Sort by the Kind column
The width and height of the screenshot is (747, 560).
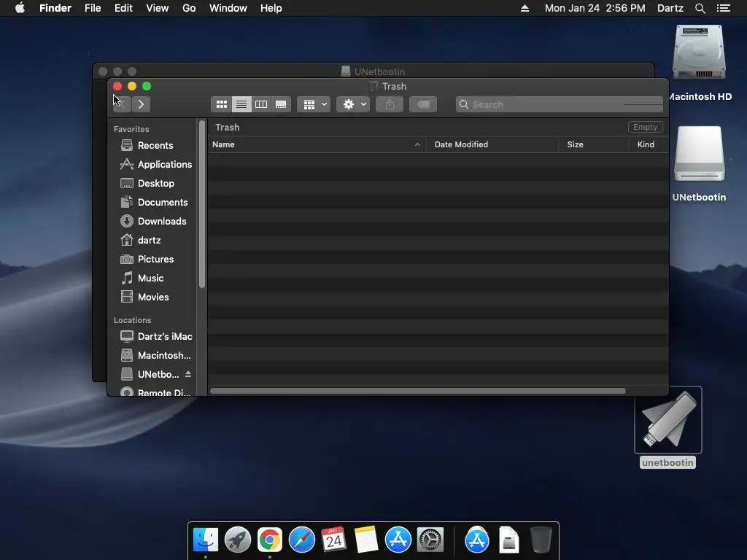coord(649,144)
